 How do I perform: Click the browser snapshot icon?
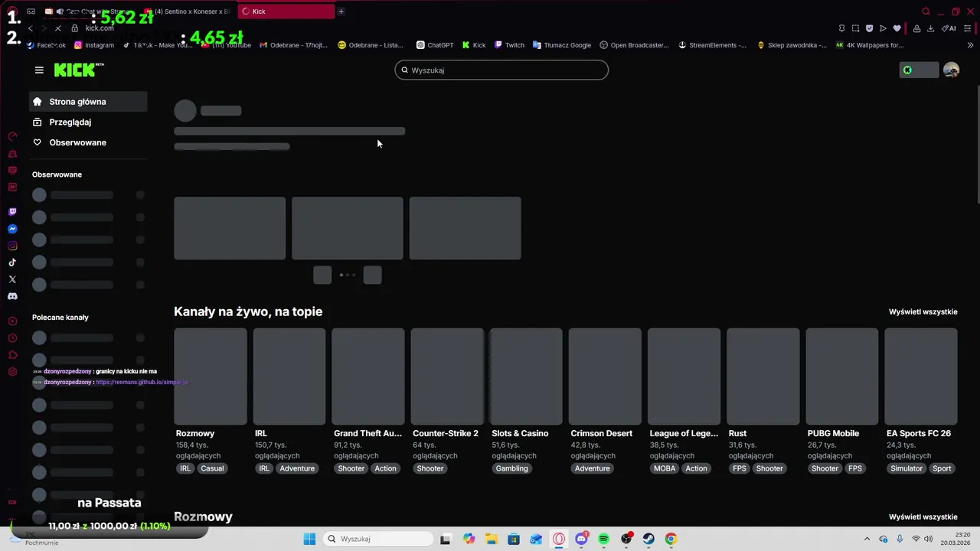(855, 28)
